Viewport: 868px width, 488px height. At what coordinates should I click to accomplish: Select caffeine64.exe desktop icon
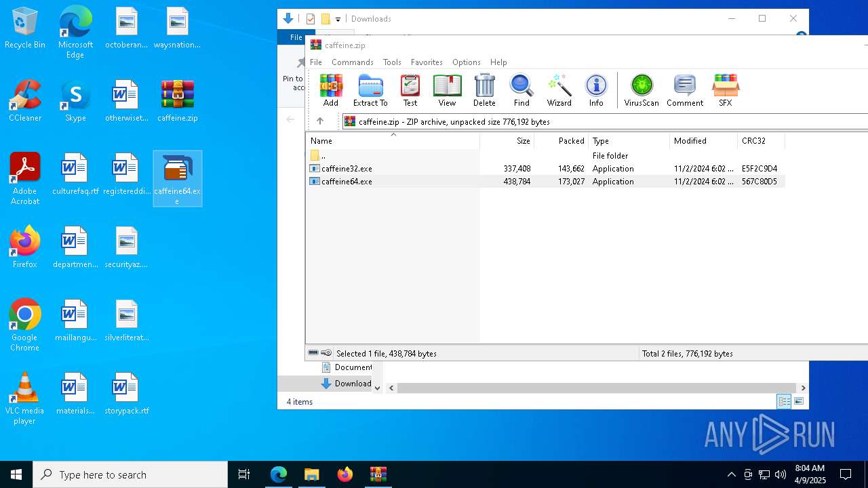(178, 179)
